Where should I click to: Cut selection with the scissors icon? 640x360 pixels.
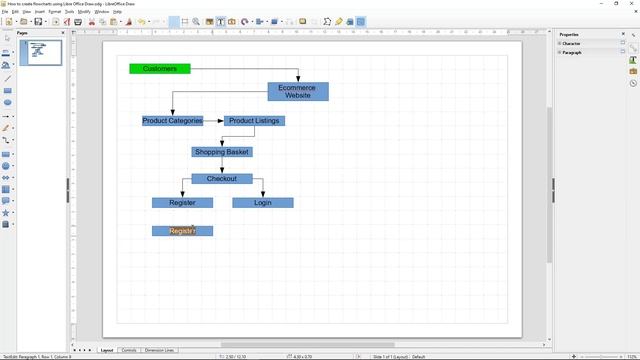click(x=92, y=22)
